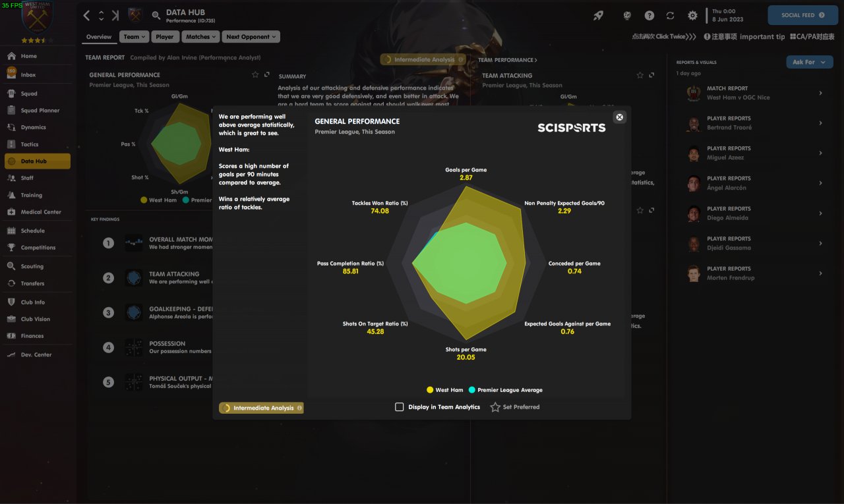The image size is (844, 504).
Task: Open Team Attacking key finding thumbnail
Action: (x=134, y=277)
